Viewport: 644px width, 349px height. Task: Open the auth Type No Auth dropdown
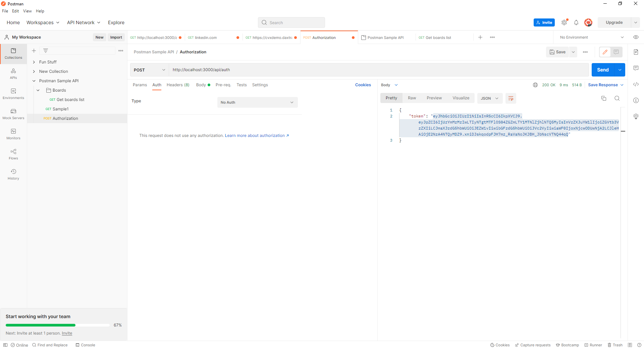click(x=257, y=102)
